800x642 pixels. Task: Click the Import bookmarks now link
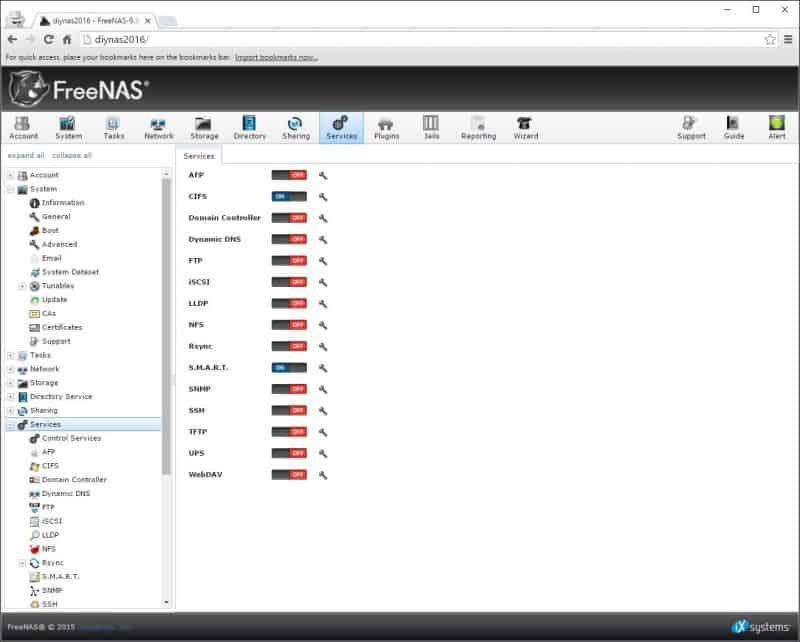(276, 58)
